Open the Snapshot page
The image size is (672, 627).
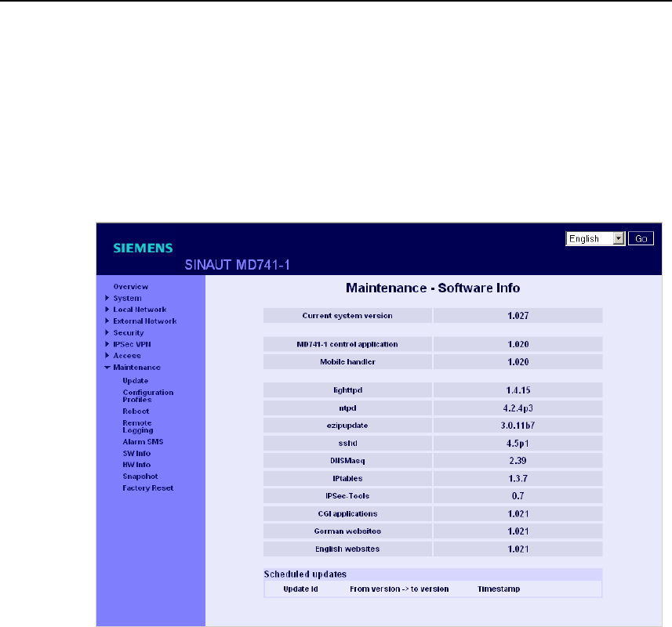[140, 477]
